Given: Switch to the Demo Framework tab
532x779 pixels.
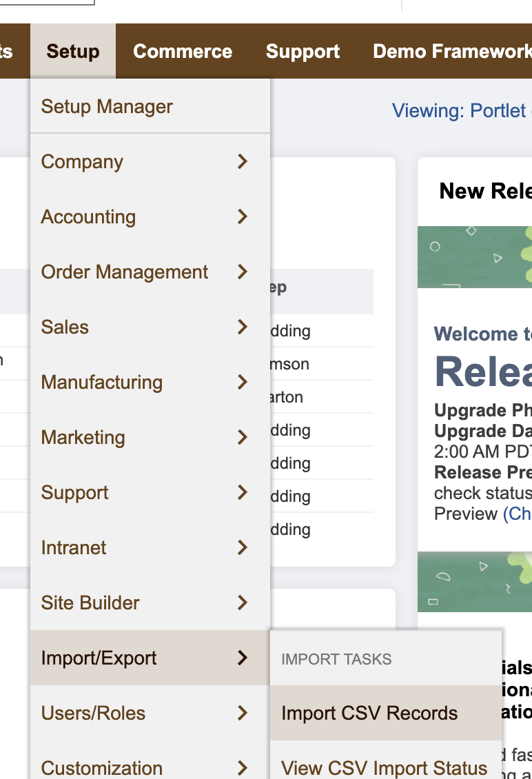Looking at the screenshot, I should coord(451,52).
